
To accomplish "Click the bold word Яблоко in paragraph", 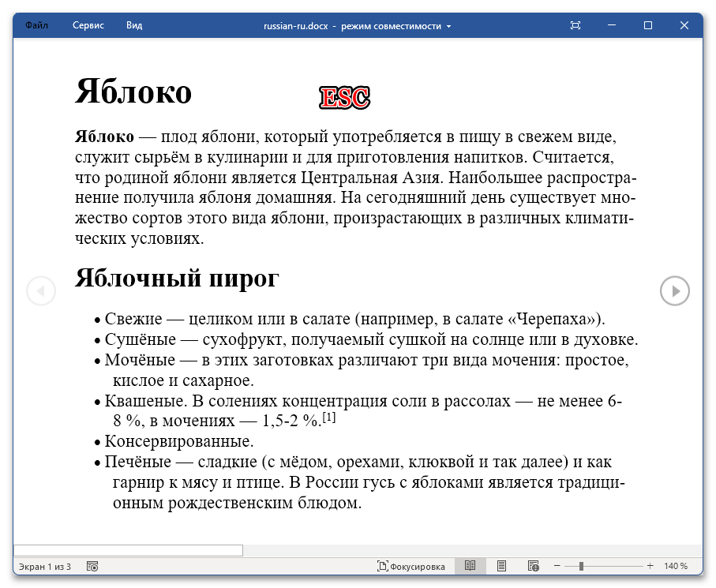I will [104, 137].
